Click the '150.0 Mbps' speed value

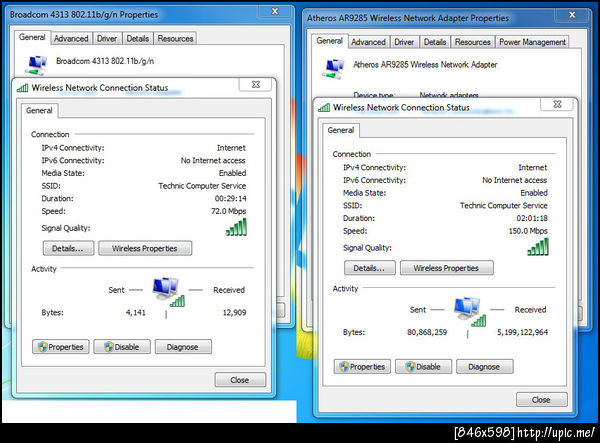pos(528,231)
